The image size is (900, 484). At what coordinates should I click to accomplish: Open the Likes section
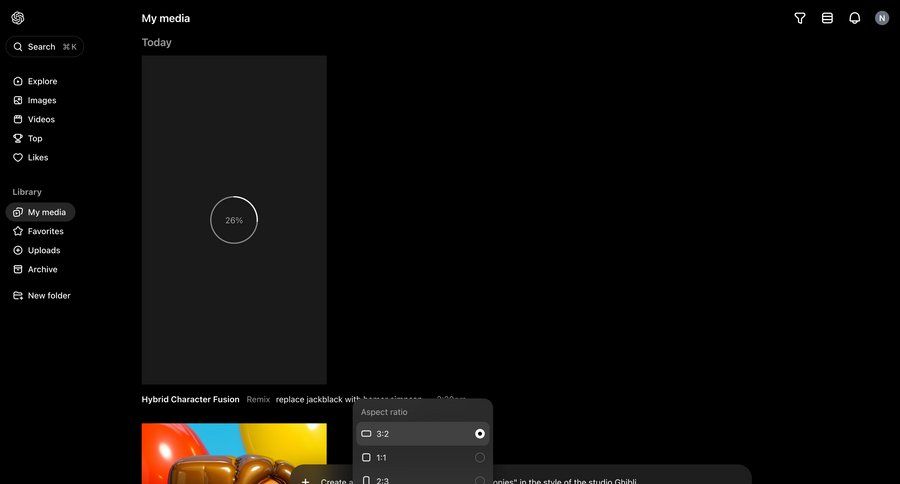point(31,157)
